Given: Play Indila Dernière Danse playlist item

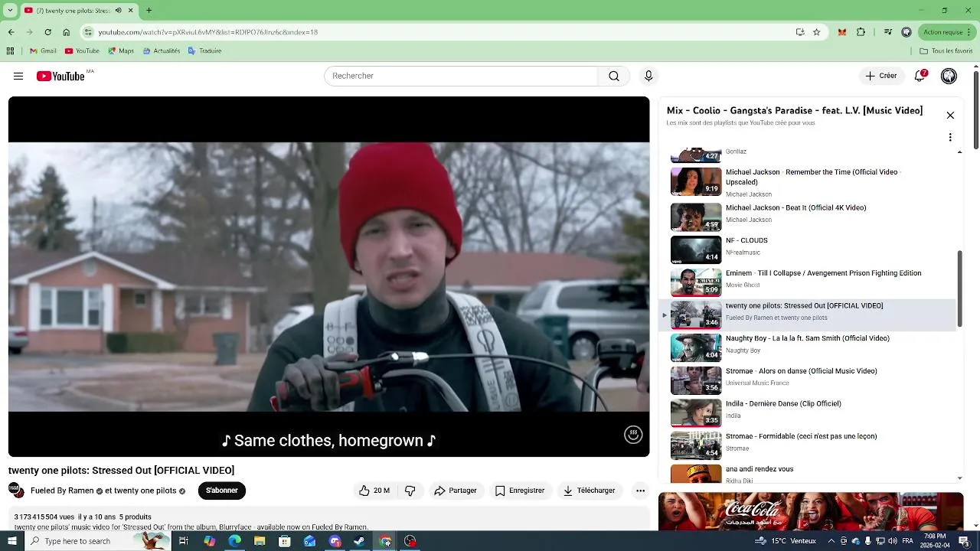Looking at the screenshot, I should [x=808, y=412].
